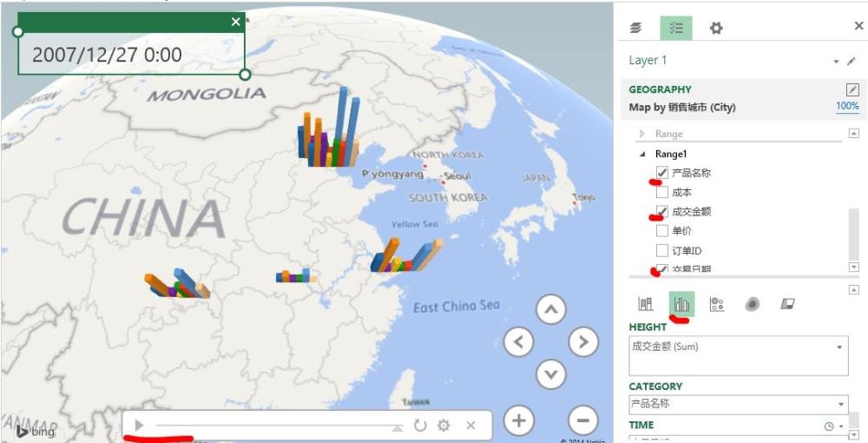Check the 成本 field checkbox
This screenshot has width=868, height=443.
click(662, 192)
